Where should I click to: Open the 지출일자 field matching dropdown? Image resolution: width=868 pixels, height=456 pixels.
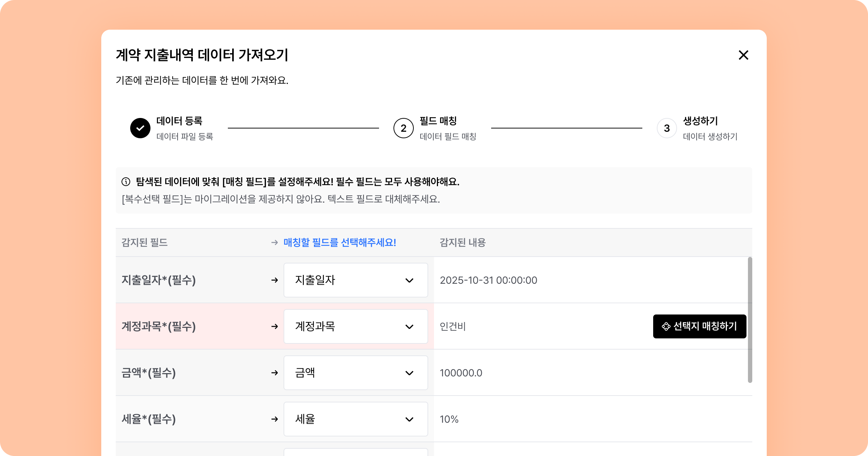[356, 280]
